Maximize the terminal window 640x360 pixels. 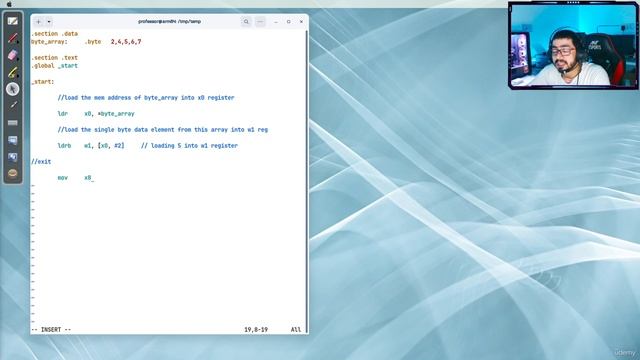click(289, 22)
